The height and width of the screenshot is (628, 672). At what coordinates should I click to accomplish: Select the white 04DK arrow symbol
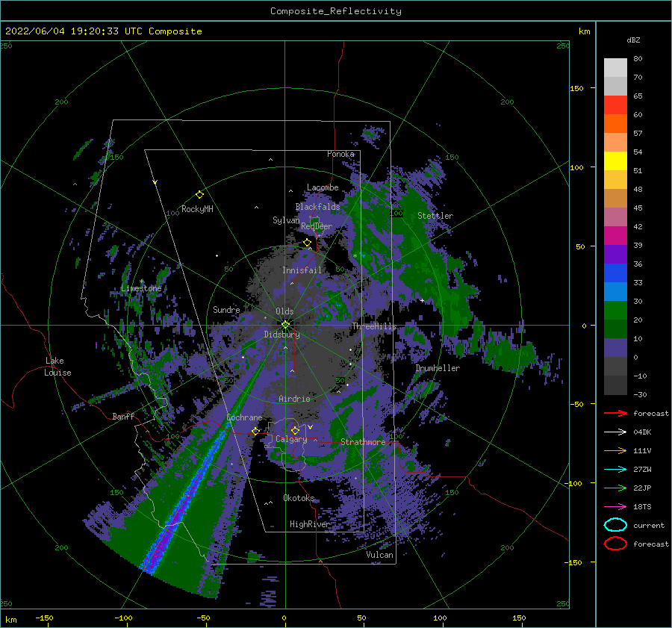coord(615,432)
